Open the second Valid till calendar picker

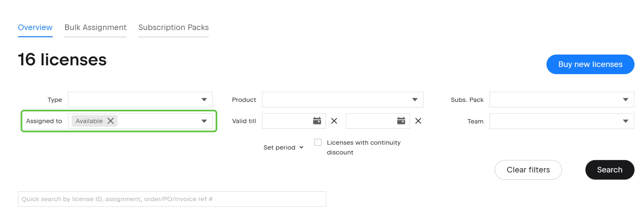pyautogui.click(x=401, y=121)
